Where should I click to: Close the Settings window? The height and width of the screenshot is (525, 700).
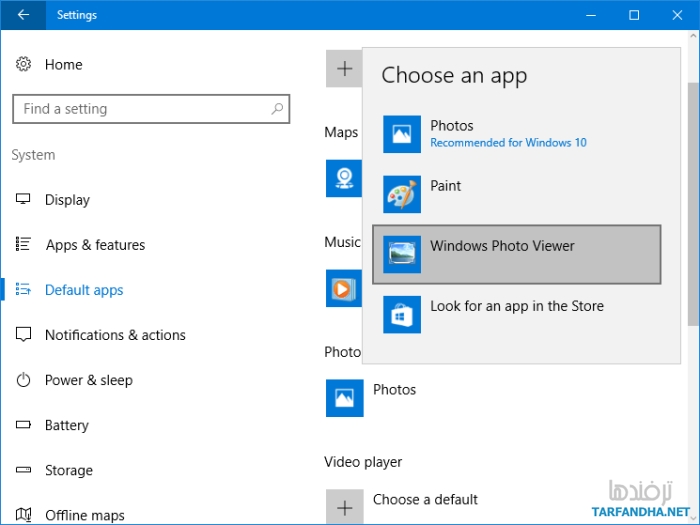tap(677, 15)
